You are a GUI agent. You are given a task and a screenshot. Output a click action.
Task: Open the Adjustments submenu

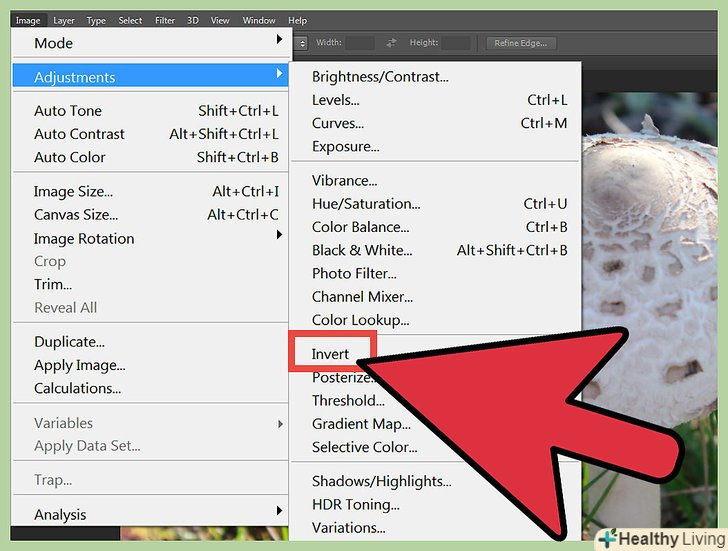151,77
